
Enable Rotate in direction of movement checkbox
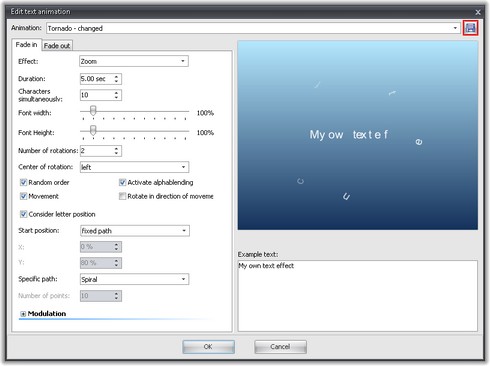pyautogui.click(x=122, y=196)
